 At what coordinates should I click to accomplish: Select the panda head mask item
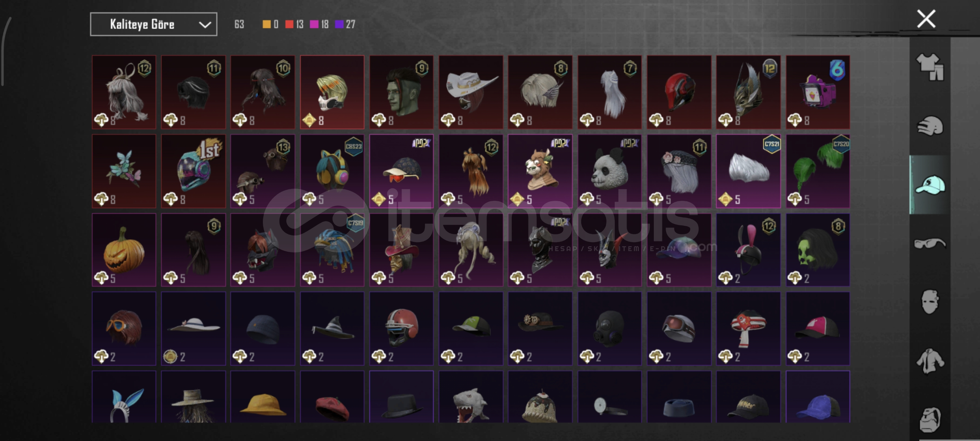click(x=609, y=171)
